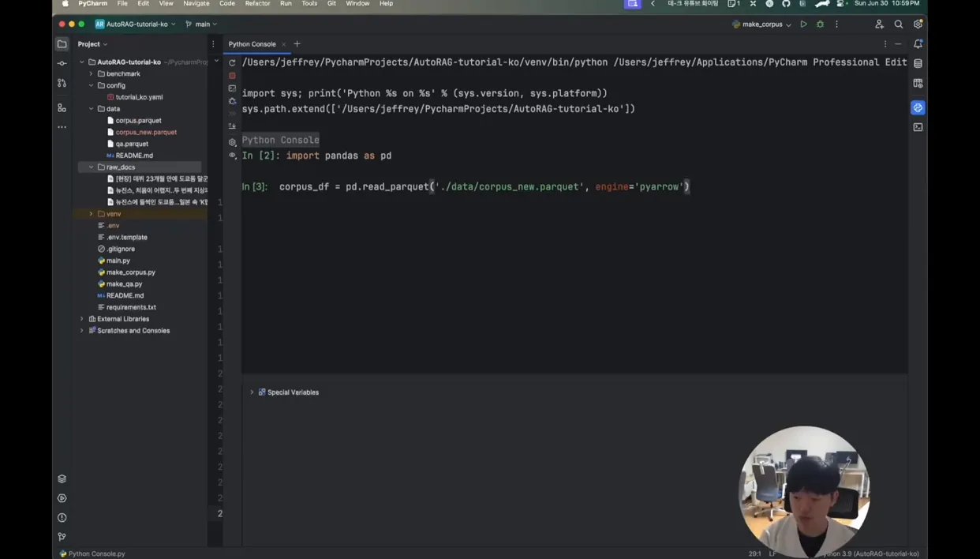Expand Special Variables in console

tap(252, 392)
